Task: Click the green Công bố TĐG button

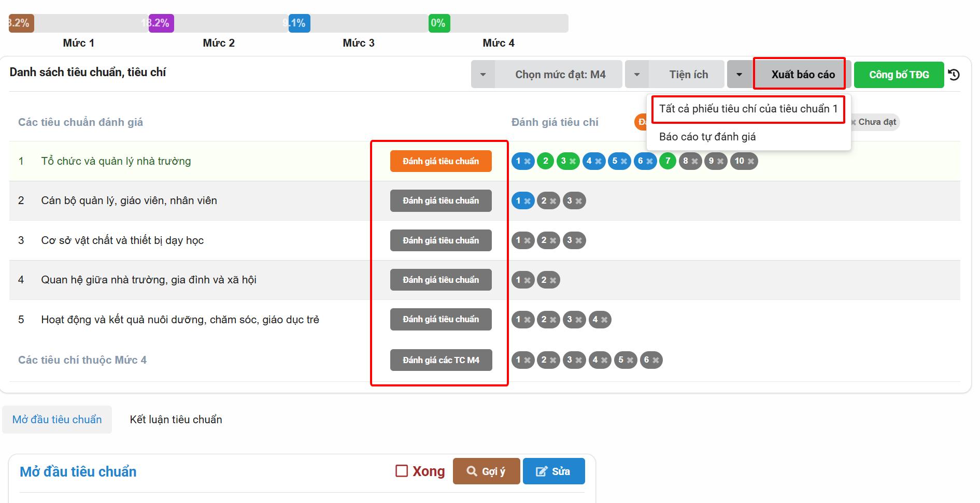Action: [x=899, y=75]
